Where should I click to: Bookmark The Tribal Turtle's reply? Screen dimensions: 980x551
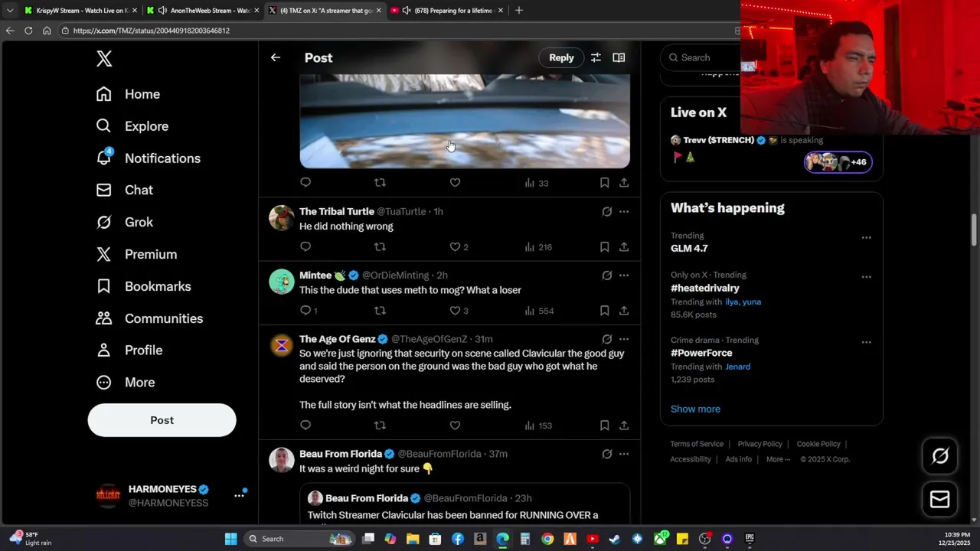coord(604,246)
